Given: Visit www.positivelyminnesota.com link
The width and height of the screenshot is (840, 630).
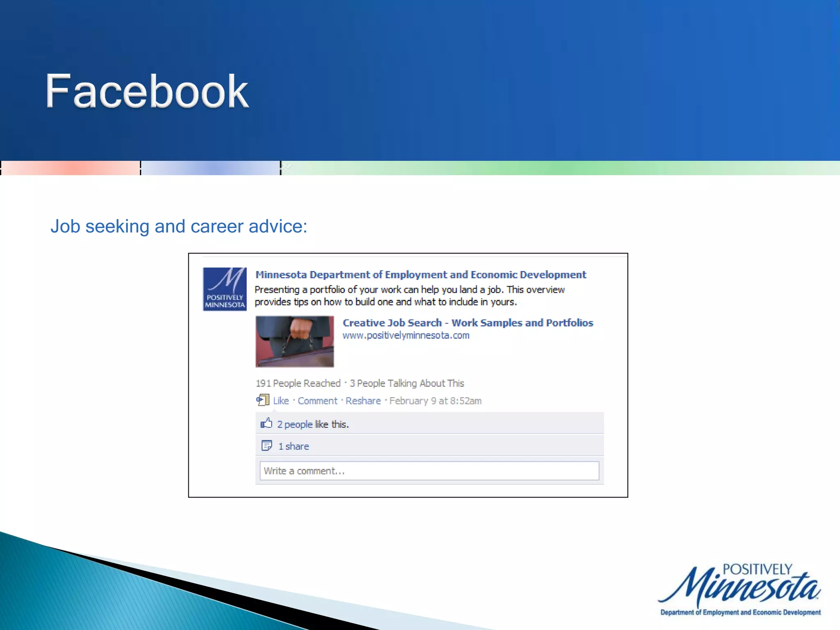Looking at the screenshot, I should [x=406, y=336].
